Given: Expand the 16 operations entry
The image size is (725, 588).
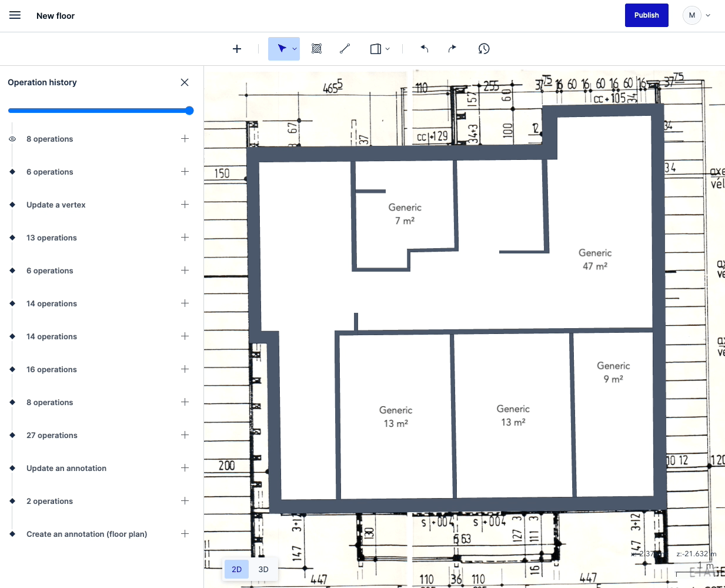Looking at the screenshot, I should (x=185, y=369).
